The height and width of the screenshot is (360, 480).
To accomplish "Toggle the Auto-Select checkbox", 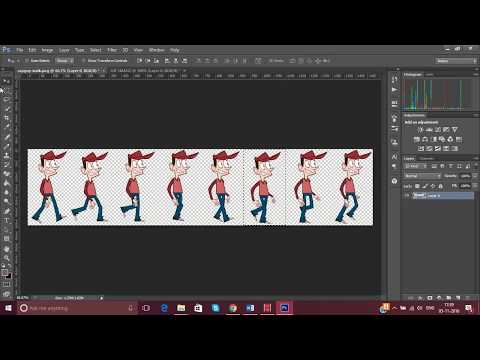I will pyautogui.click(x=27, y=61).
